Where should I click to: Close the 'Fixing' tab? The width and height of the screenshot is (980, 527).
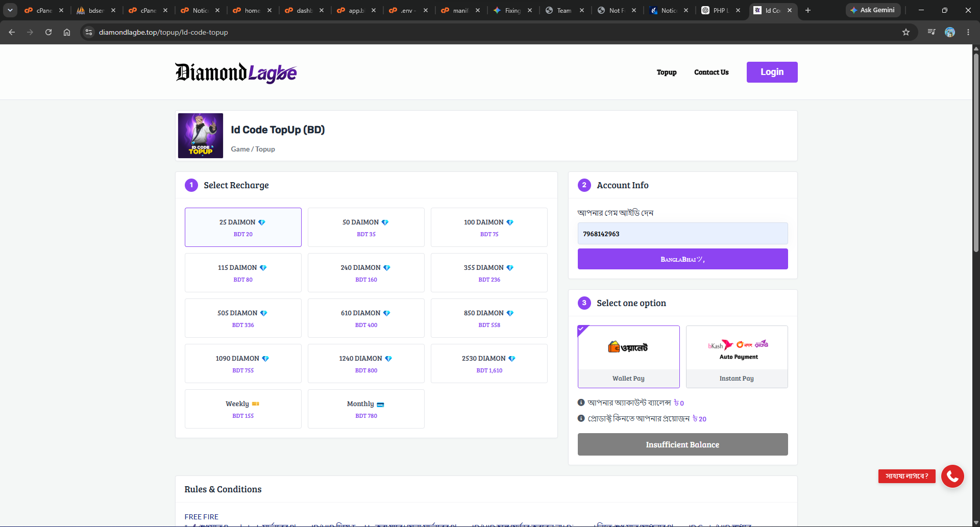click(x=530, y=10)
